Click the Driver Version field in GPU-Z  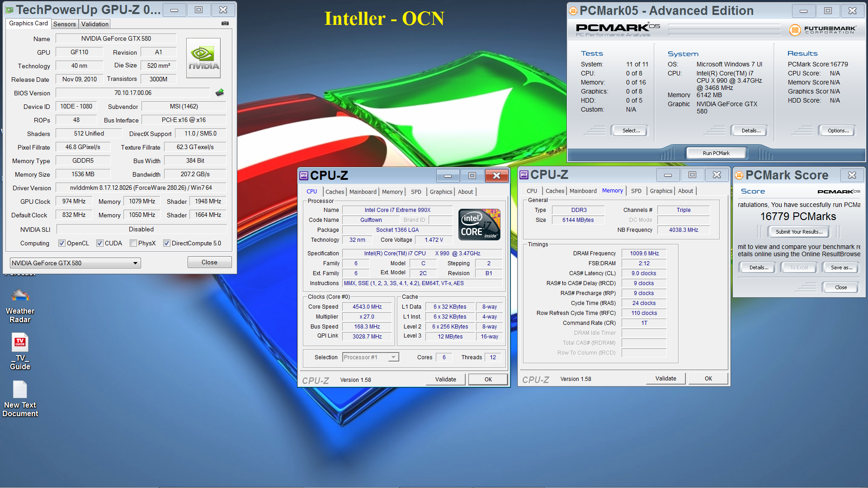(141, 188)
